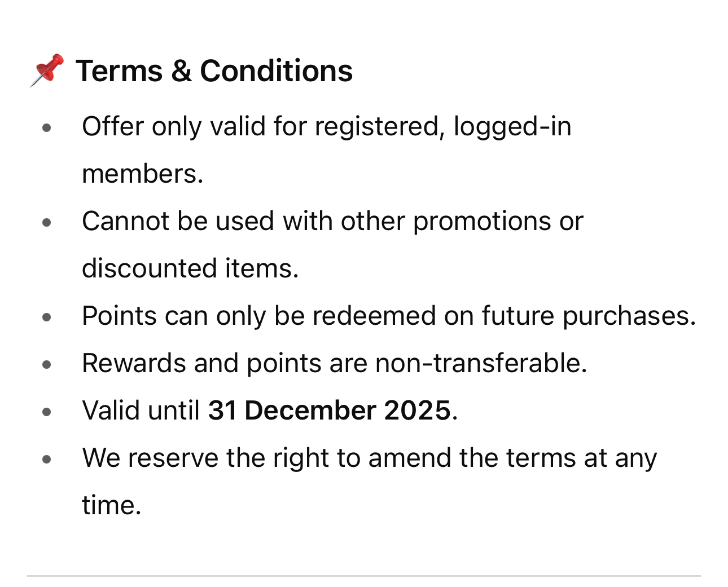Click the word "Terms" in the heading
The image size is (728, 587).
(119, 71)
